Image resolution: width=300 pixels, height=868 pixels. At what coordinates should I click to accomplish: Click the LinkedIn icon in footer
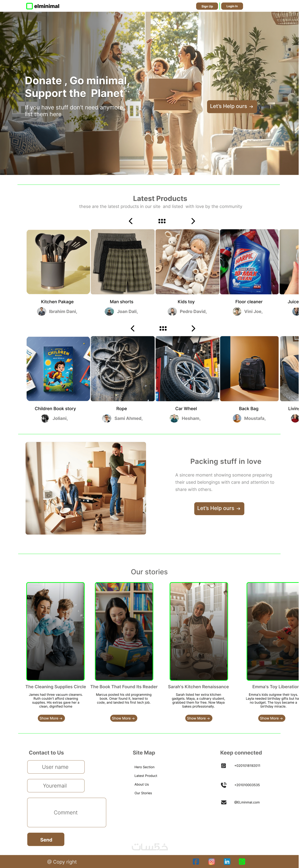tap(227, 861)
